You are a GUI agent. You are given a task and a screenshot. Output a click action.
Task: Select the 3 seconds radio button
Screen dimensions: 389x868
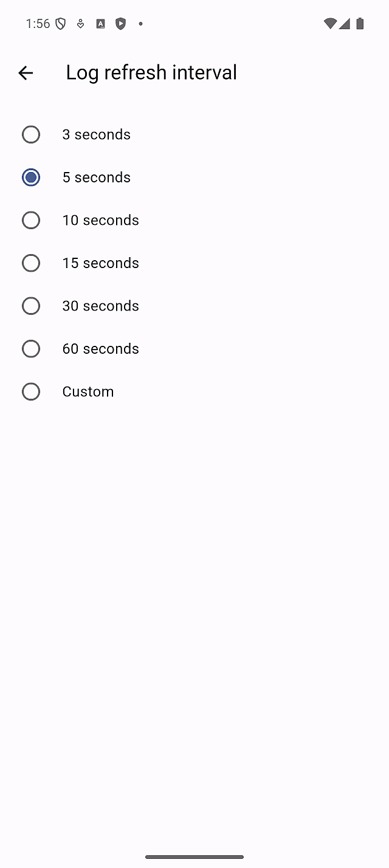click(31, 134)
